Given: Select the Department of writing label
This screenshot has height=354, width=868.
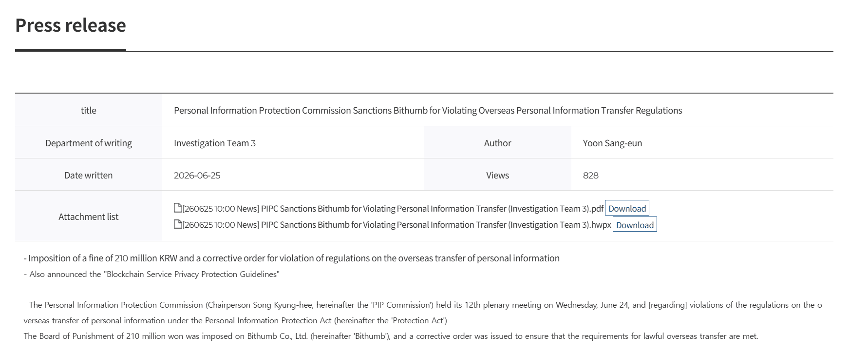Looking at the screenshot, I should (89, 143).
